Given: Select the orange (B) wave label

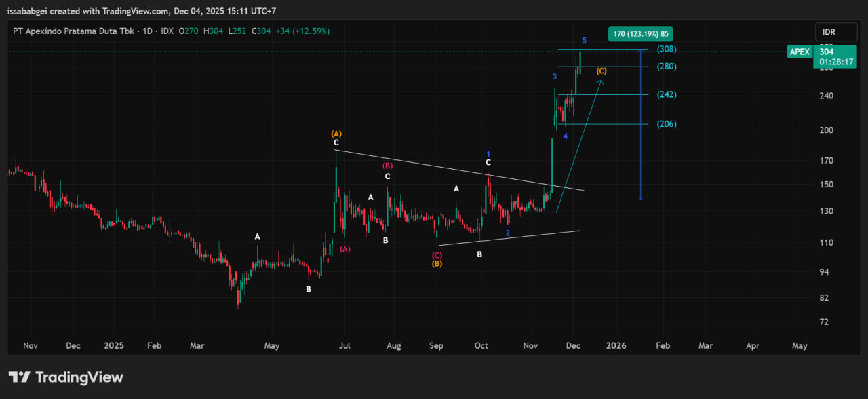Looking at the screenshot, I should (x=437, y=263).
